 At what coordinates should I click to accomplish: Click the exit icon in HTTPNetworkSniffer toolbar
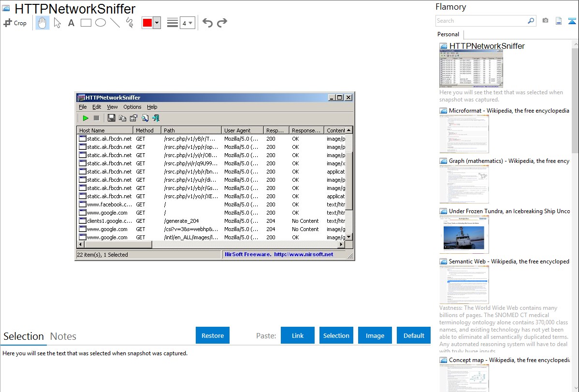pos(156,118)
